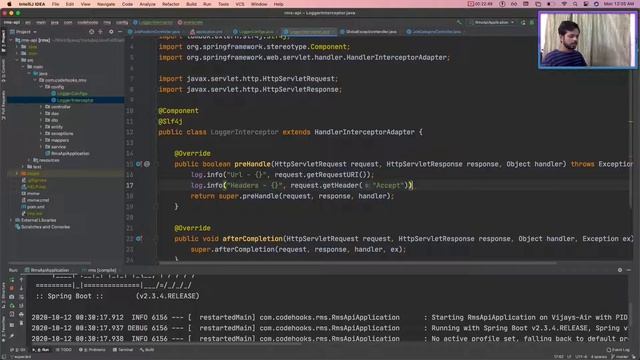This screenshot has height=360, width=640.
Task: Click override gutter icon beside afterCompletion
Action: (139, 239)
